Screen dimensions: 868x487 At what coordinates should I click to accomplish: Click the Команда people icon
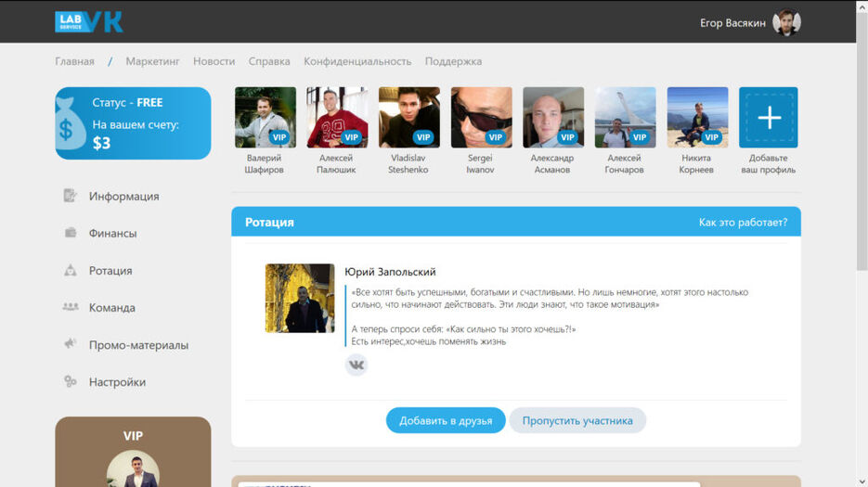pyautogui.click(x=71, y=307)
